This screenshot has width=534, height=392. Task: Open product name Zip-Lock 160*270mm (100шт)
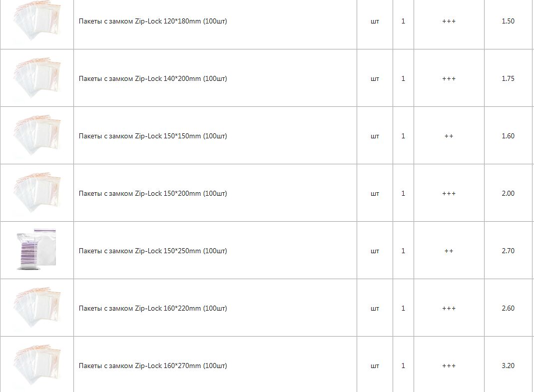[x=153, y=366]
